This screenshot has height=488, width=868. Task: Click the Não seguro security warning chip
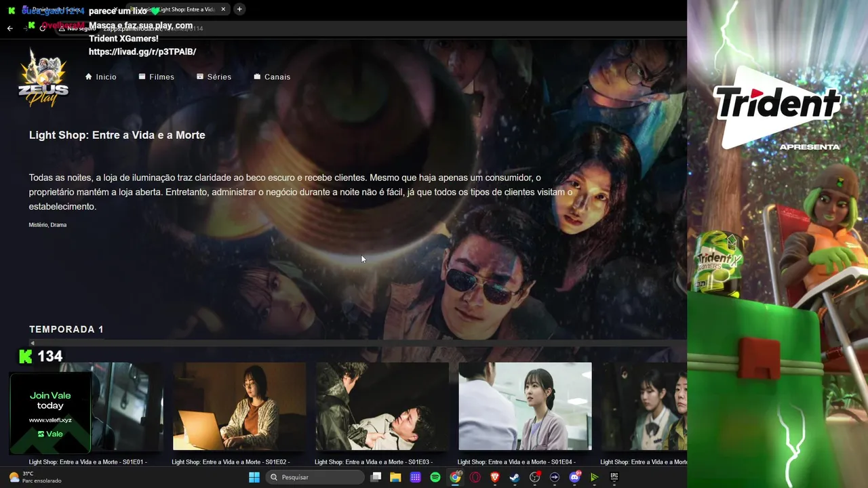click(77, 28)
